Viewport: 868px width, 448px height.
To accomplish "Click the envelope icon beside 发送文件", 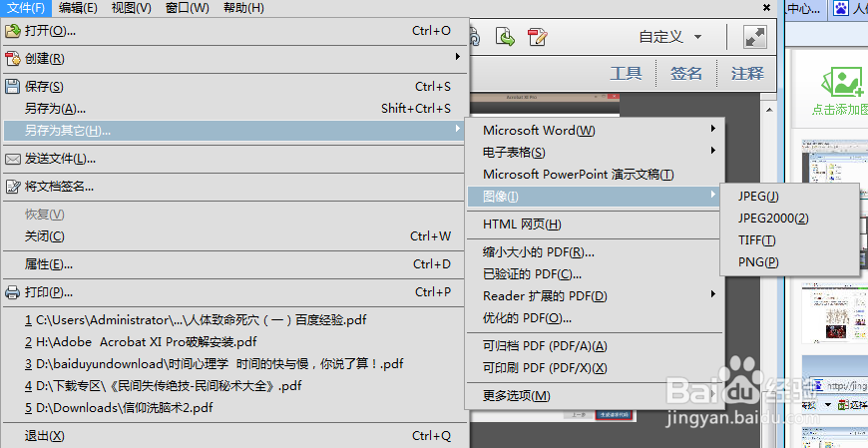I will point(13,160).
